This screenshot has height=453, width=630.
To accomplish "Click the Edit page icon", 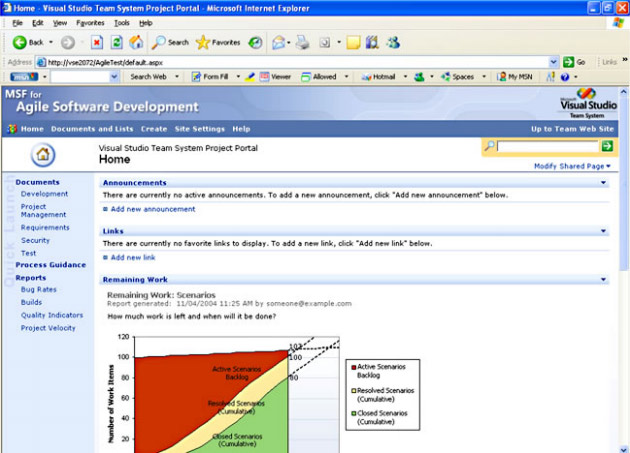I will click(325, 42).
